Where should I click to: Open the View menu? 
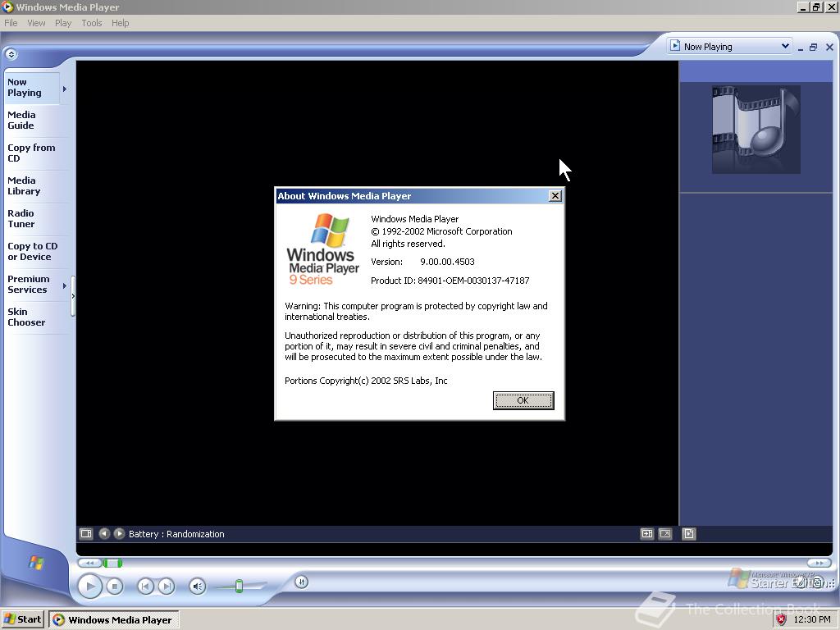pyautogui.click(x=36, y=23)
